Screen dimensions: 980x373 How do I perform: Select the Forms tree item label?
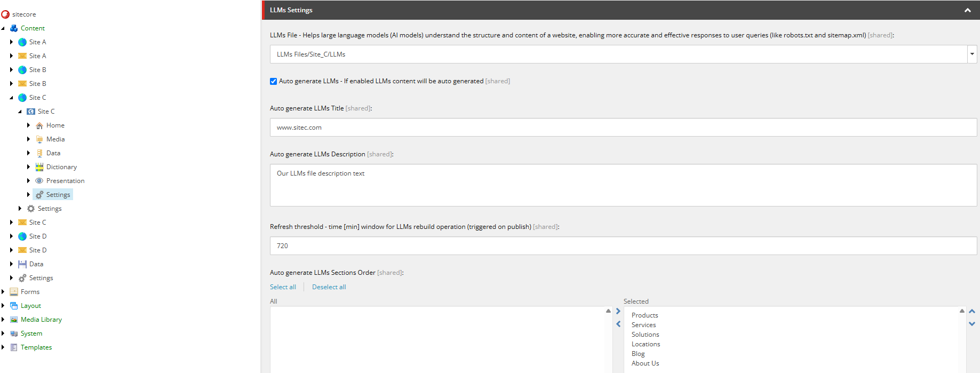(30, 292)
